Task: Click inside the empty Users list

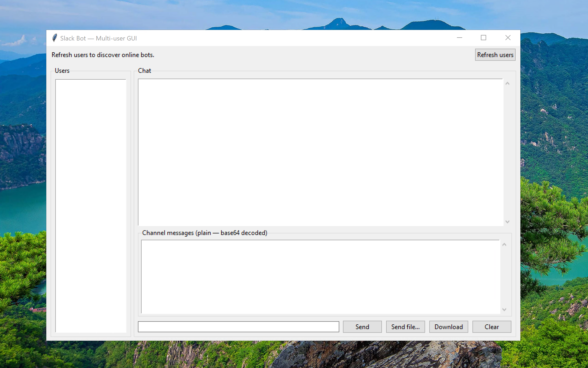Action: tap(91, 205)
